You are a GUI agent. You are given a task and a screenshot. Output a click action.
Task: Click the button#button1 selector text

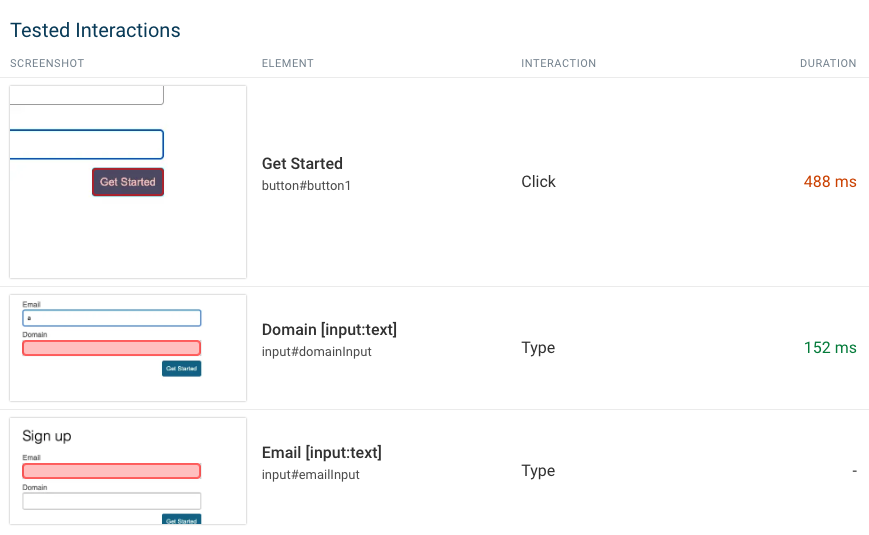coord(306,186)
